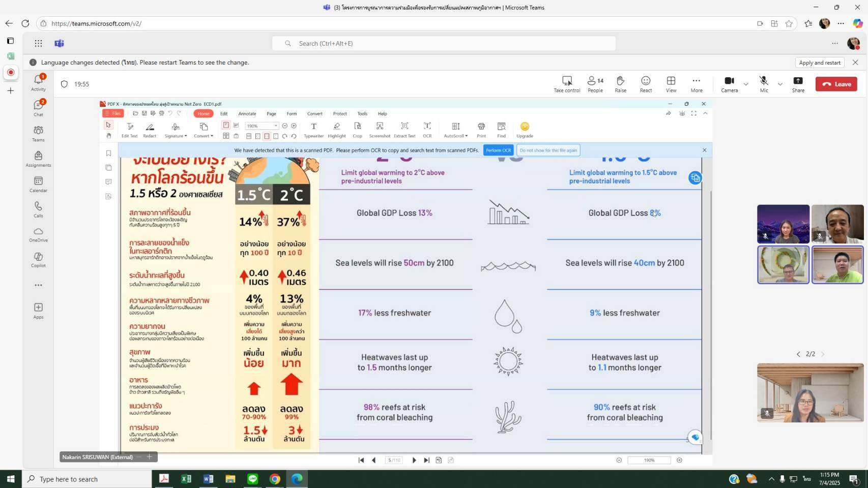This screenshot has height=488, width=868.
Task: Open the Activity feed in Teams sidebar
Action: coord(38,82)
